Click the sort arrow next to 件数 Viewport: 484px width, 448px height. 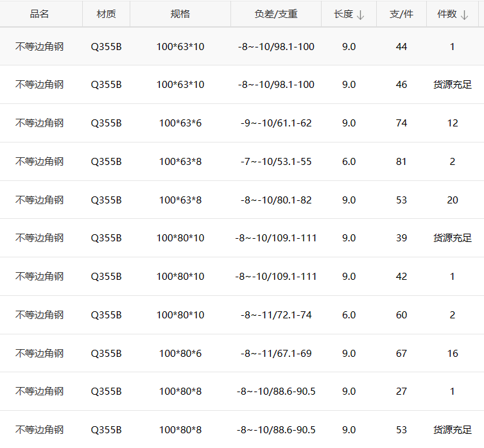pyautogui.click(x=464, y=15)
